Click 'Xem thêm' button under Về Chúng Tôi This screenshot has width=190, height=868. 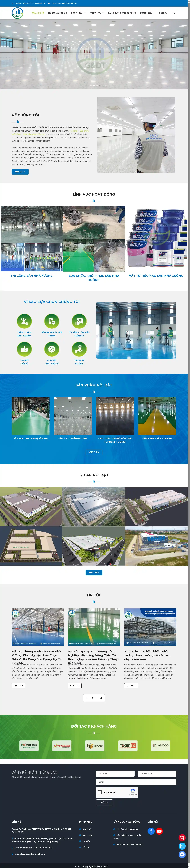coord(20,172)
